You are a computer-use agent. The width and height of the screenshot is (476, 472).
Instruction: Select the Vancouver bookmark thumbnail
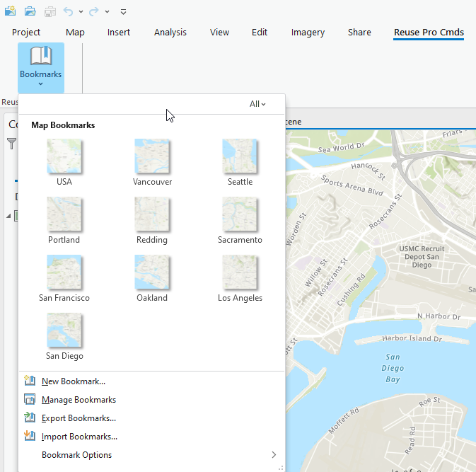coord(152,157)
